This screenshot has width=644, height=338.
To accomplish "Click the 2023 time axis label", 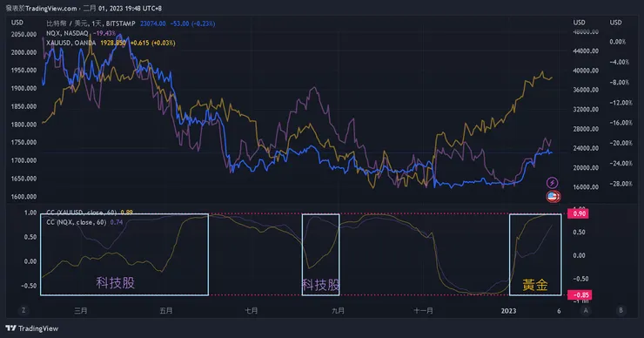I will pos(508,311).
